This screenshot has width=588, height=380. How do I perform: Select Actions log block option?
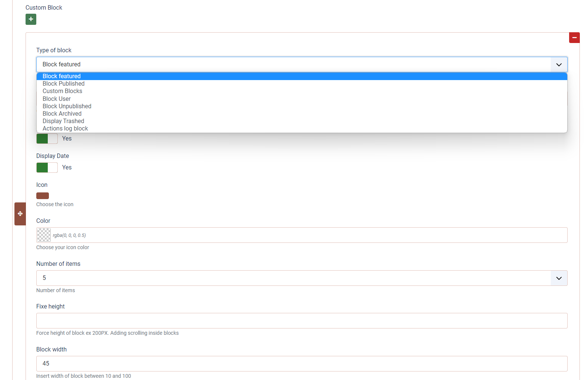pos(302,129)
